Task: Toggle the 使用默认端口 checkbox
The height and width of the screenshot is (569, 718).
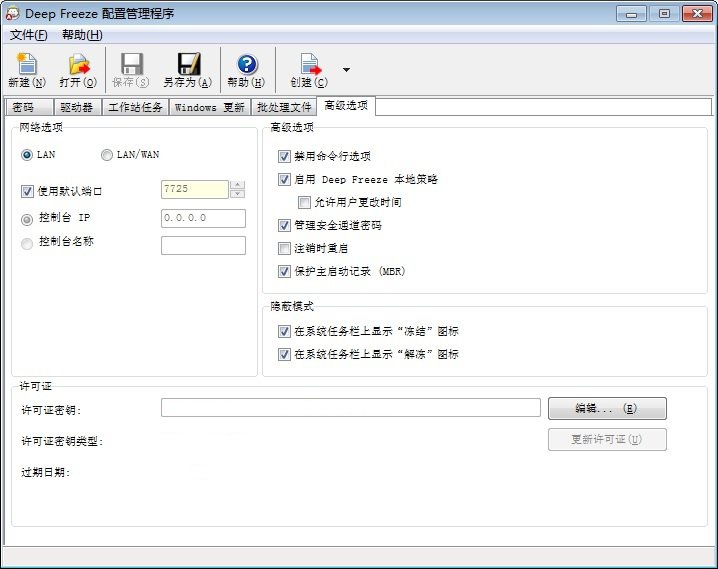Action: point(27,191)
